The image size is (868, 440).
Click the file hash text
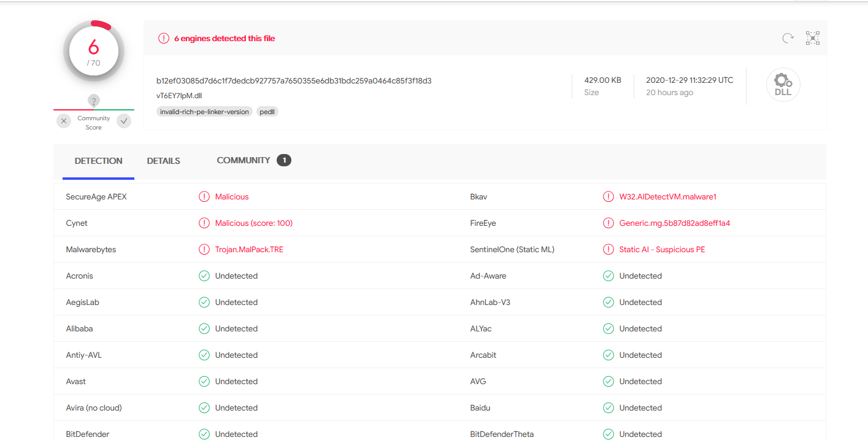coord(294,81)
